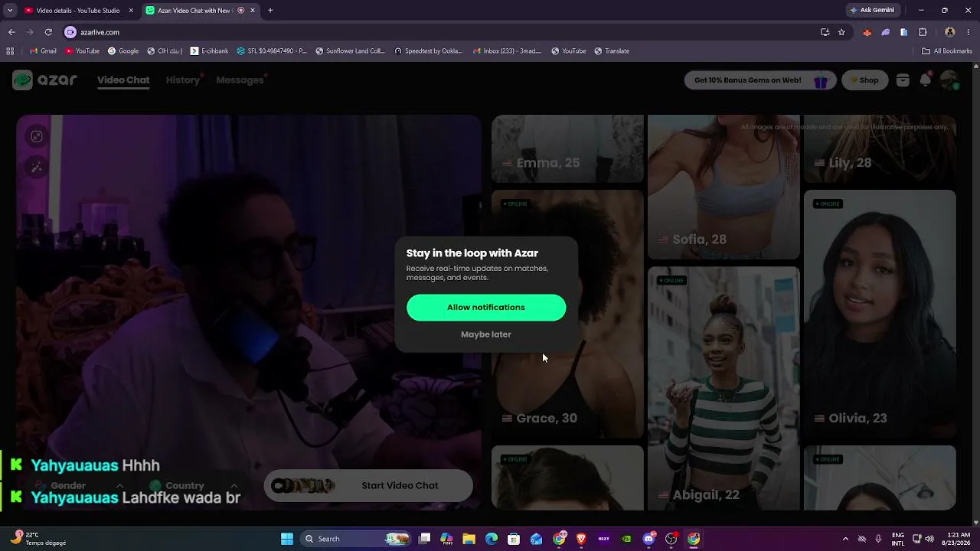Open a new browser tab
The image size is (980, 551).
(x=270, y=11)
